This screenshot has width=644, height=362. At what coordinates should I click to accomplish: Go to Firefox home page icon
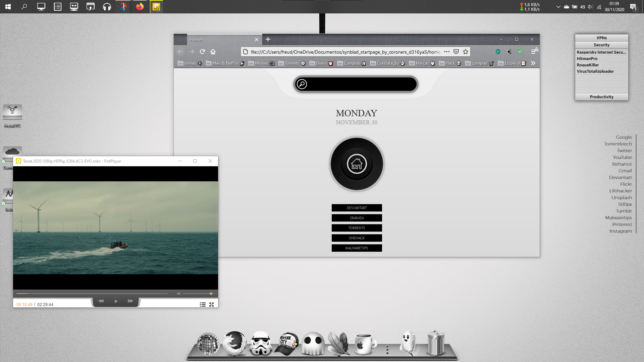click(x=213, y=52)
